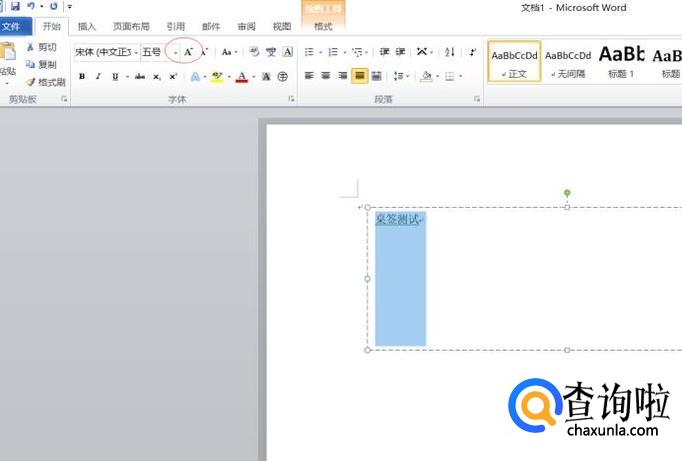682x461 pixels.
Task: Grow the font size
Action: 188,52
